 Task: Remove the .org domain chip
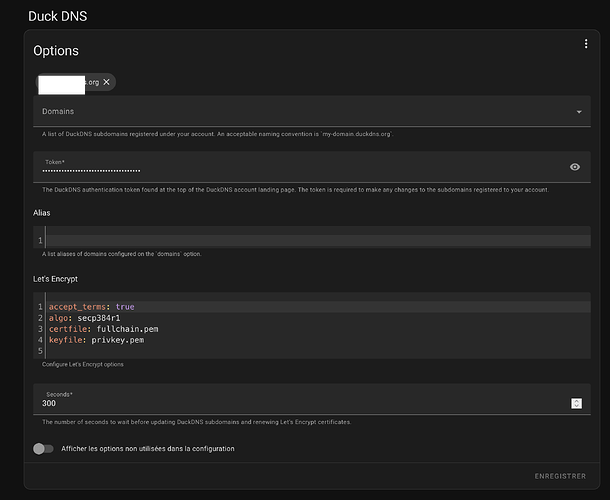[x=107, y=82]
